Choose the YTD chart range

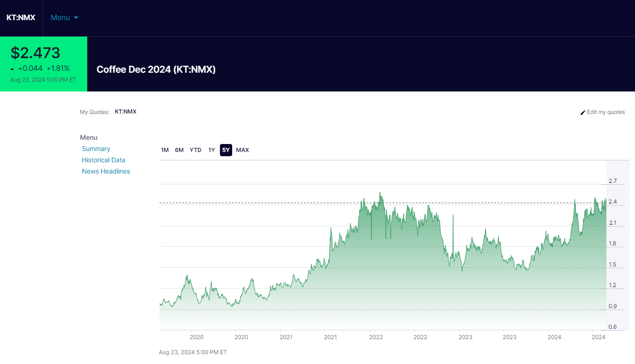(x=196, y=150)
